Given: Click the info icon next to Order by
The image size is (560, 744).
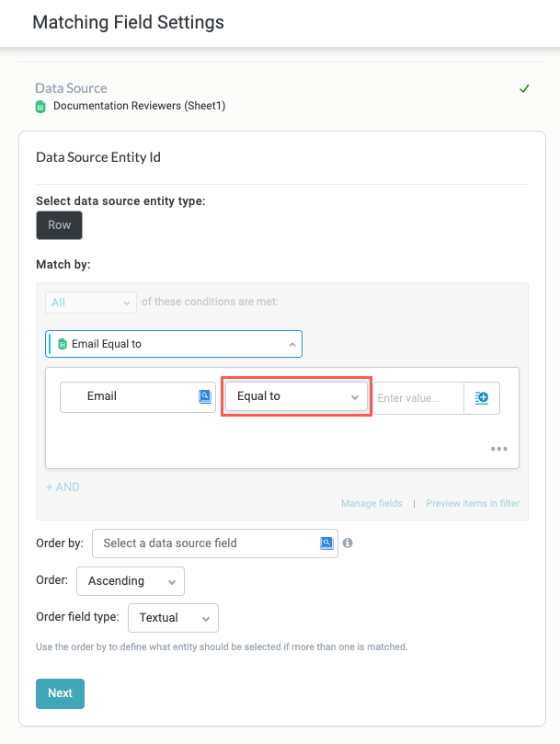Looking at the screenshot, I should (x=347, y=544).
